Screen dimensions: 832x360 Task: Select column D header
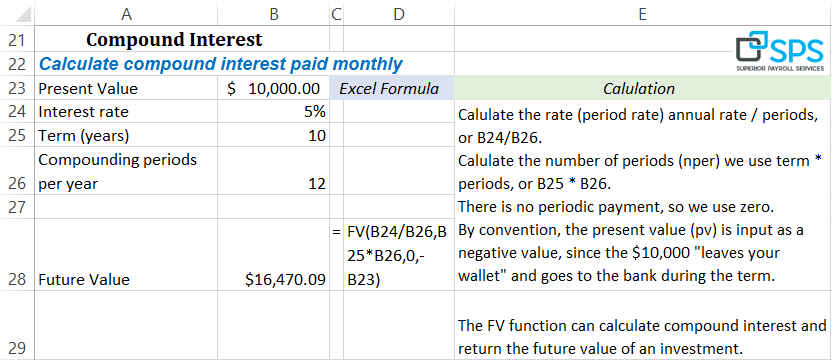399,13
